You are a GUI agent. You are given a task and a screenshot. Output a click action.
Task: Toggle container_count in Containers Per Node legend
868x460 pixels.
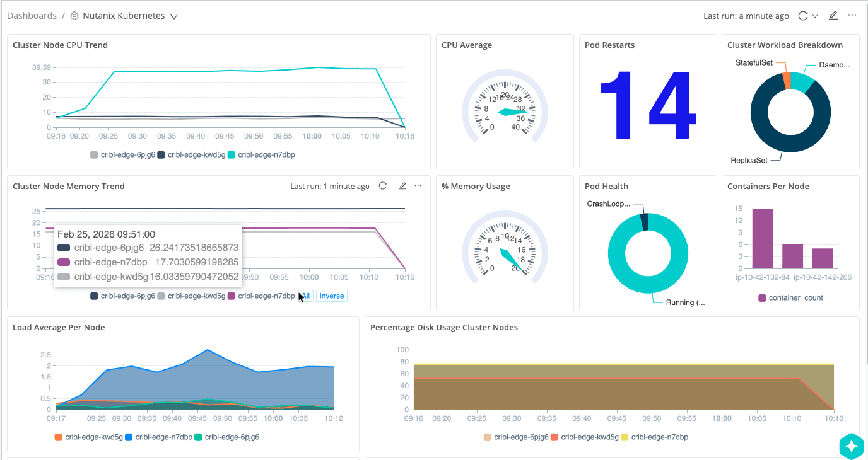point(790,296)
